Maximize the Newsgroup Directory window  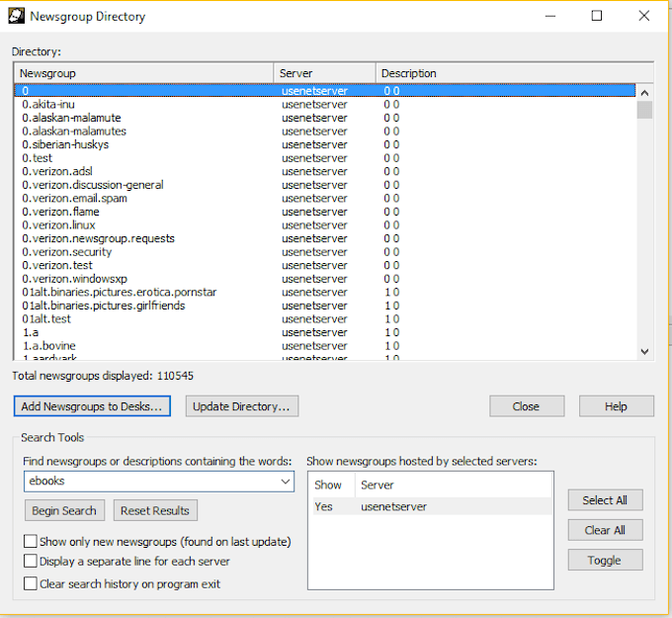597,16
